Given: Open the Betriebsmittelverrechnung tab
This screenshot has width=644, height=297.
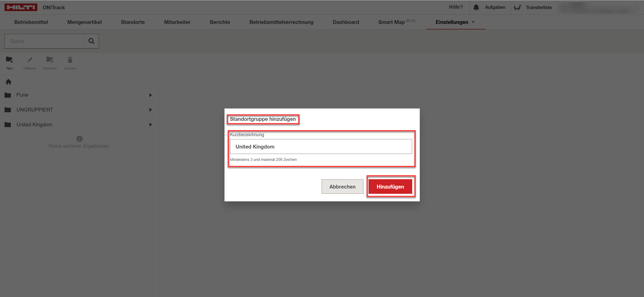Looking at the screenshot, I should pyautogui.click(x=281, y=22).
